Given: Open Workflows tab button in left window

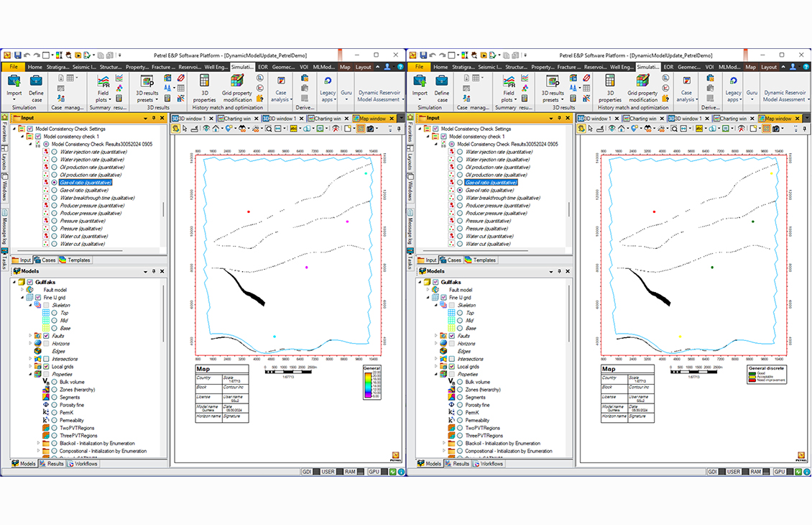Looking at the screenshot, I should 83,464.
